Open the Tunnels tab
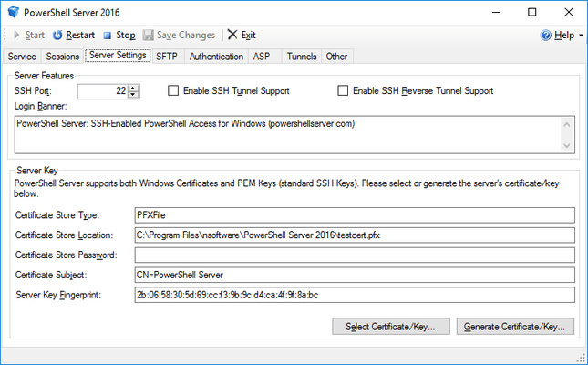 pos(302,57)
